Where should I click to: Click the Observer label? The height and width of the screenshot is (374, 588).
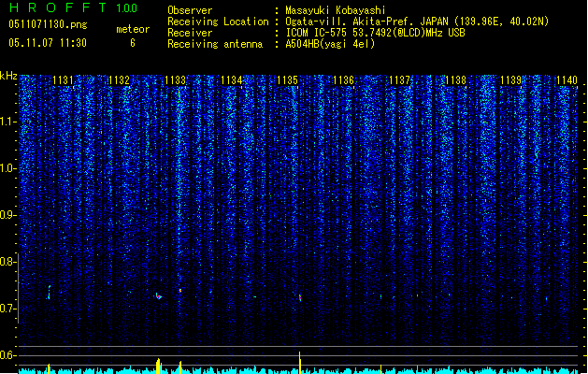pos(190,10)
